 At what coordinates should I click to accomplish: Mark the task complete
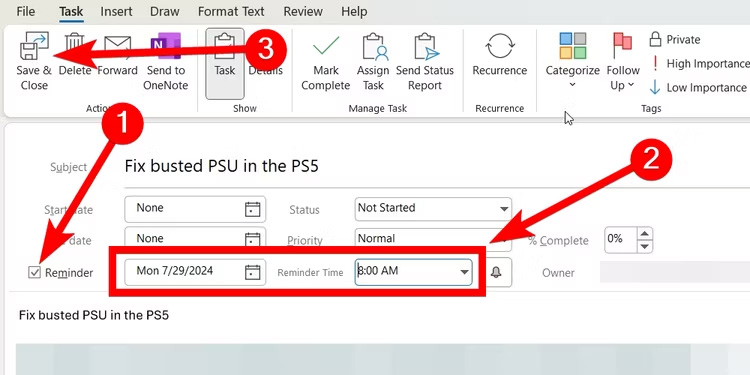coord(326,61)
